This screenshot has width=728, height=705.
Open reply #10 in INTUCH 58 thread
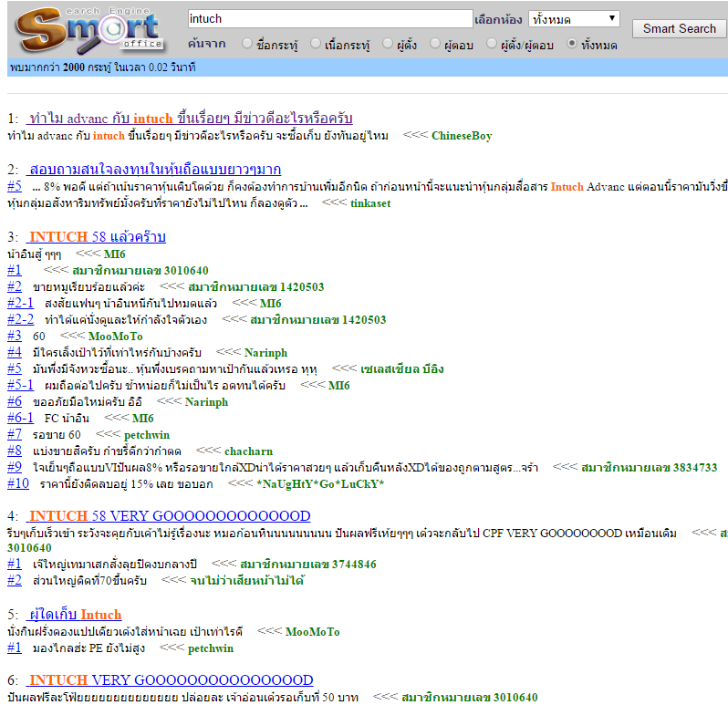18,483
